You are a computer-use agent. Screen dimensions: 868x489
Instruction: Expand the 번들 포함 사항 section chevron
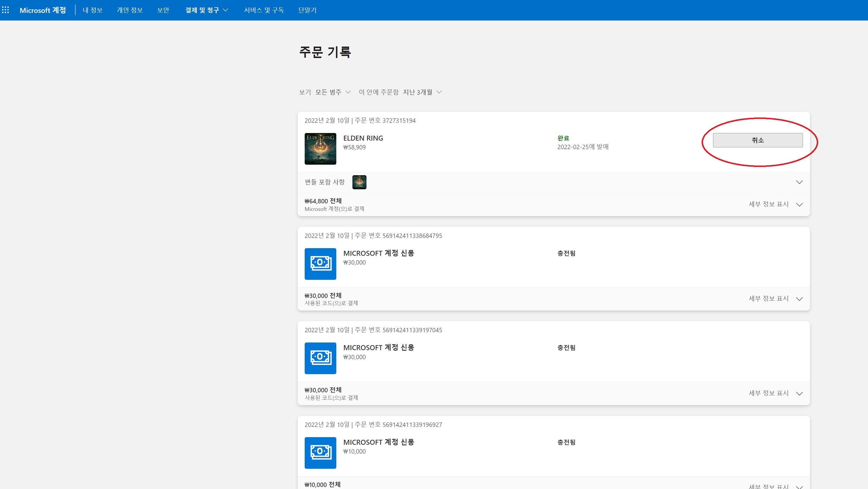[x=799, y=182]
